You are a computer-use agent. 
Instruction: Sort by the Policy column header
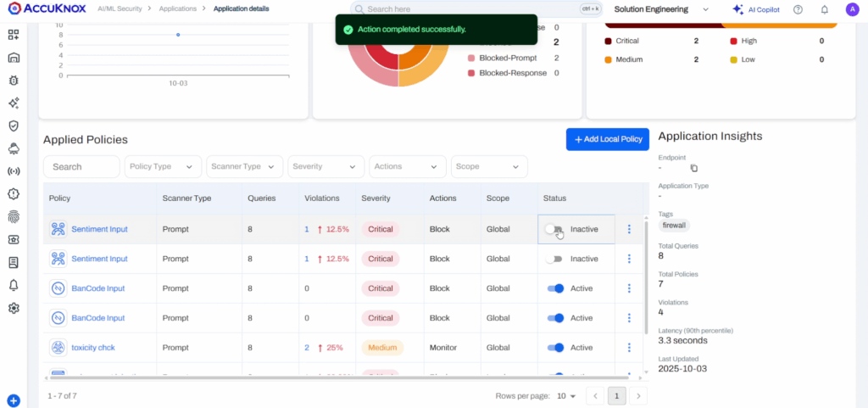(x=60, y=198)
